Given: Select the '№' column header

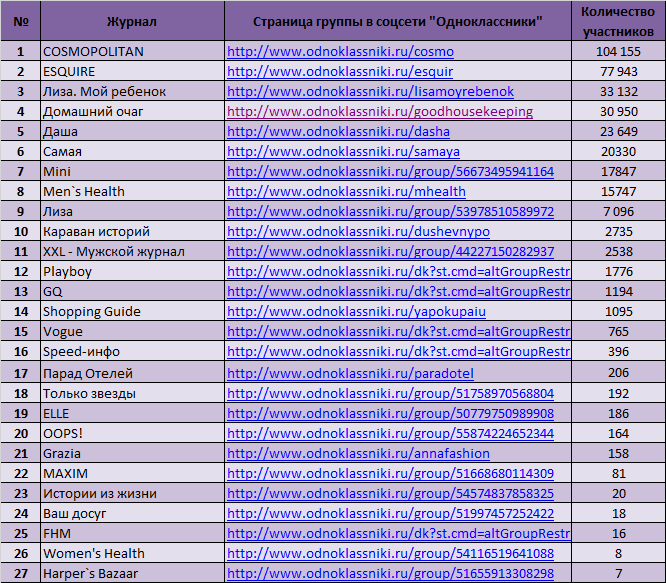Looking at the screenshot, I should click(x=21, y=21).
